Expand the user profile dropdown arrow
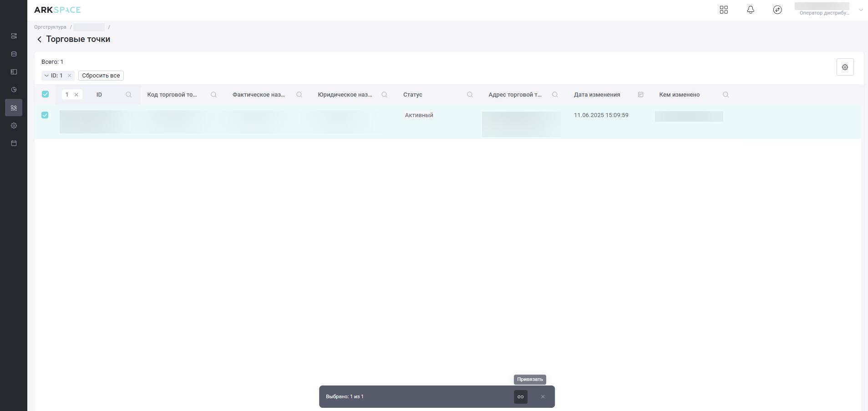This screenshot has width=868, height=411. tap(861, 10)
